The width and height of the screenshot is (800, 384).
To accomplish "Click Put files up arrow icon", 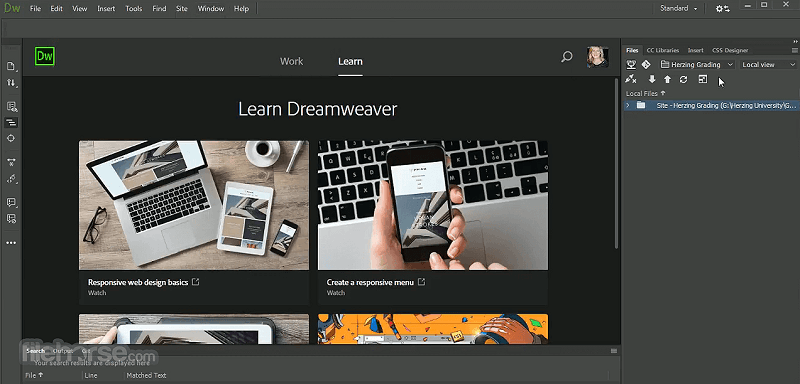I will tap(667, 79).
